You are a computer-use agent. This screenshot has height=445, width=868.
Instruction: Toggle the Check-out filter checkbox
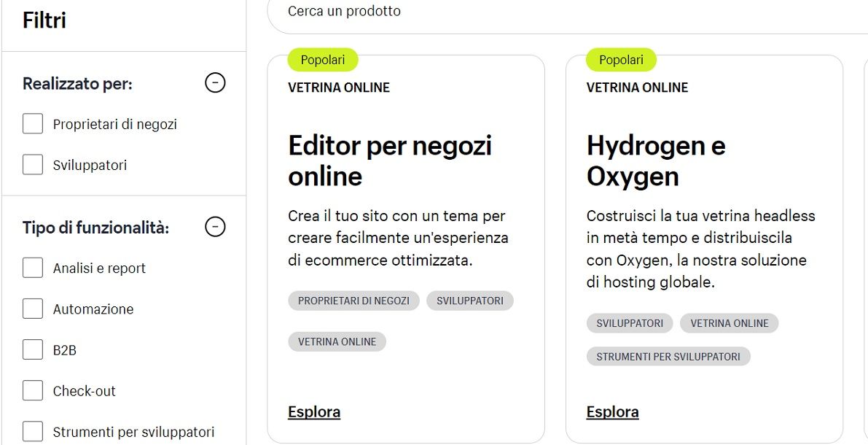coord(33,391)
